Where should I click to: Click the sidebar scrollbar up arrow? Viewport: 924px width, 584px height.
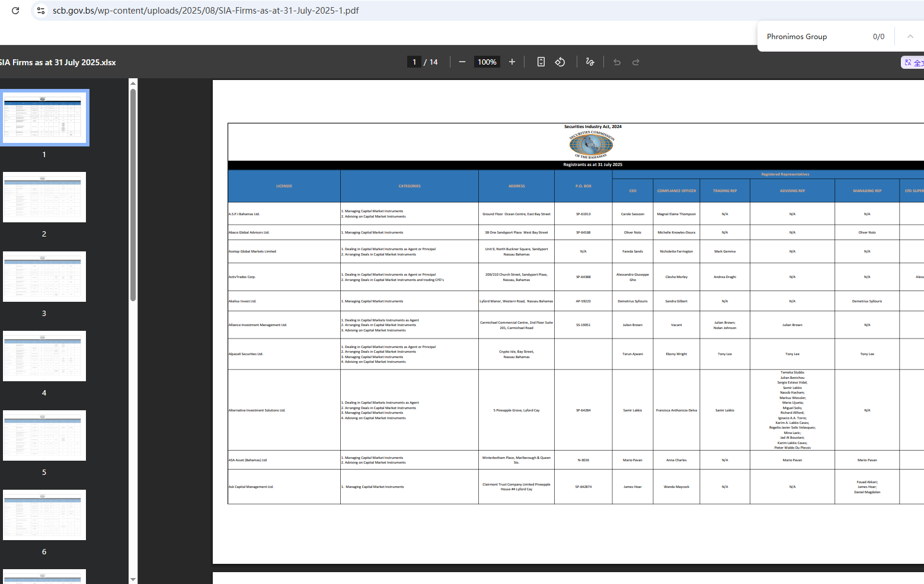click(x=133, y=82)
